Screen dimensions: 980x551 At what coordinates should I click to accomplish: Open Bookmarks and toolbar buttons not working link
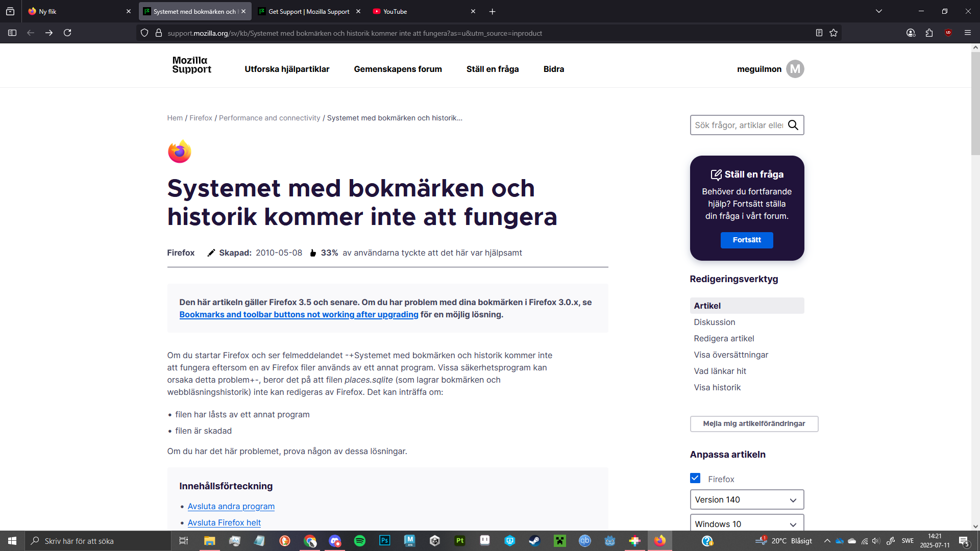click(x=299, y=314)
